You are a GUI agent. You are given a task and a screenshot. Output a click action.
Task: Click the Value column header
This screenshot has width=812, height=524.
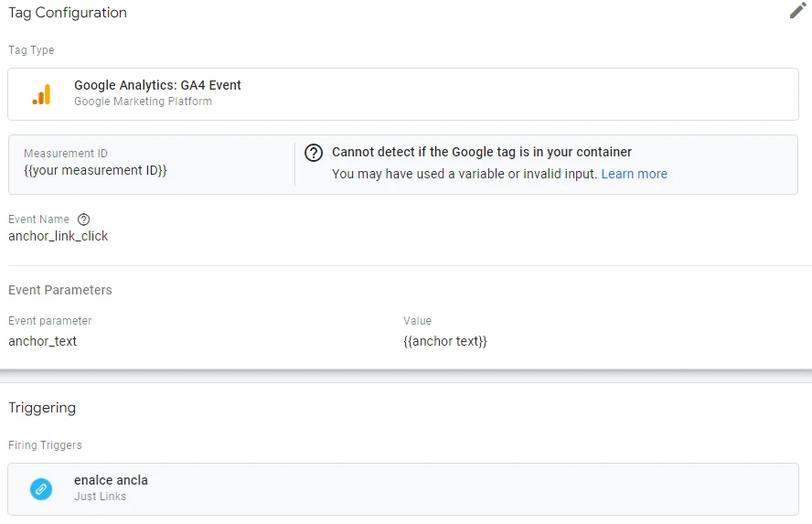(417, 321)
